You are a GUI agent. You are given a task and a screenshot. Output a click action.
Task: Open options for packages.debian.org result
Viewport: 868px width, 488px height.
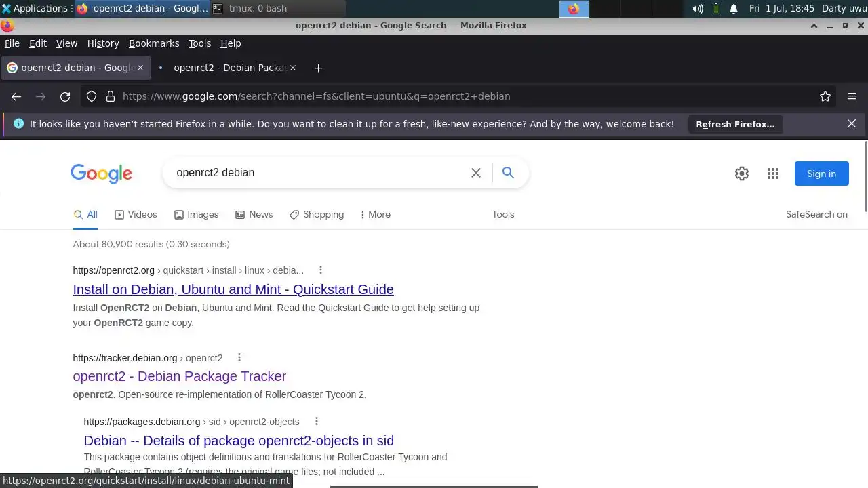(316, 421)
